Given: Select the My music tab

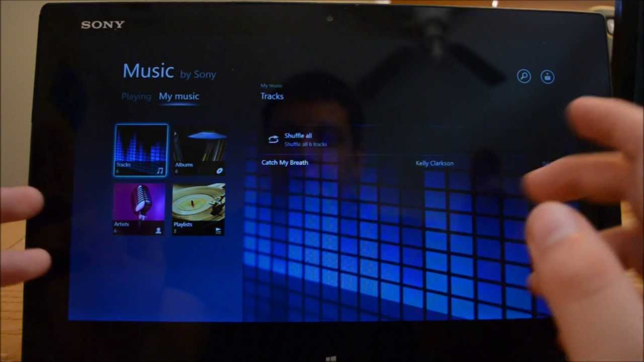Looking at the screenshot, I should coord(179,96).
